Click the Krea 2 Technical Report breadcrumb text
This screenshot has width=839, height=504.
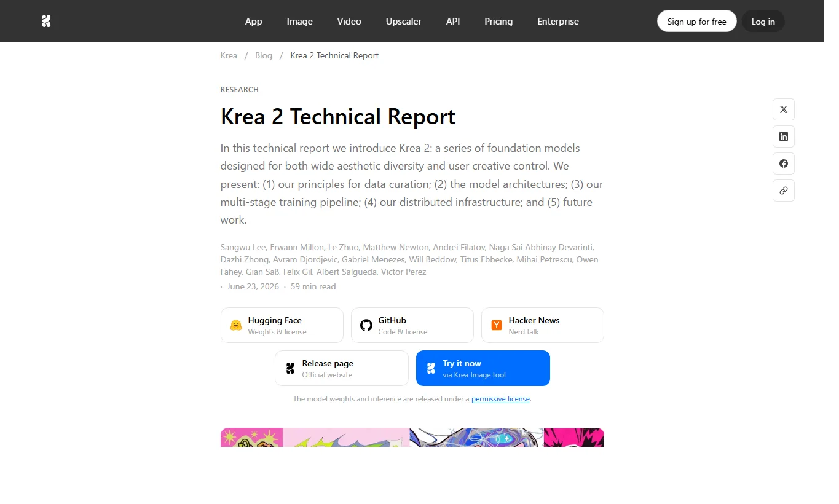334,55
